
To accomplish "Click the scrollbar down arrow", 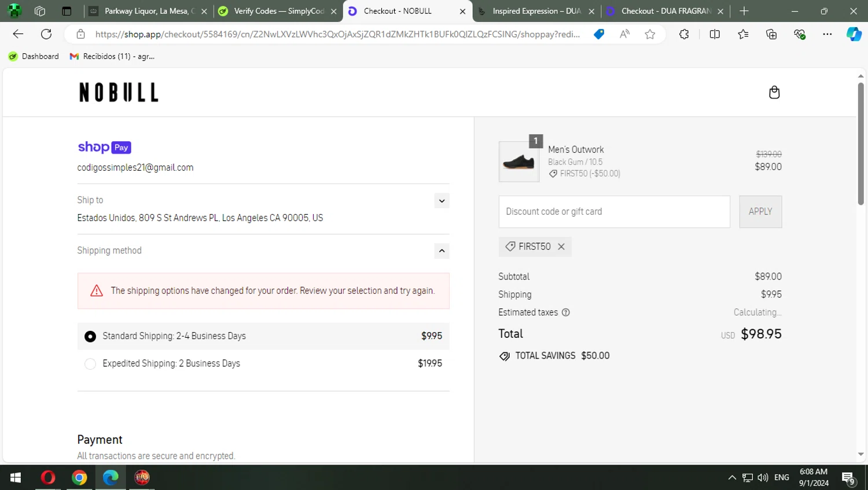I will 860,455.
